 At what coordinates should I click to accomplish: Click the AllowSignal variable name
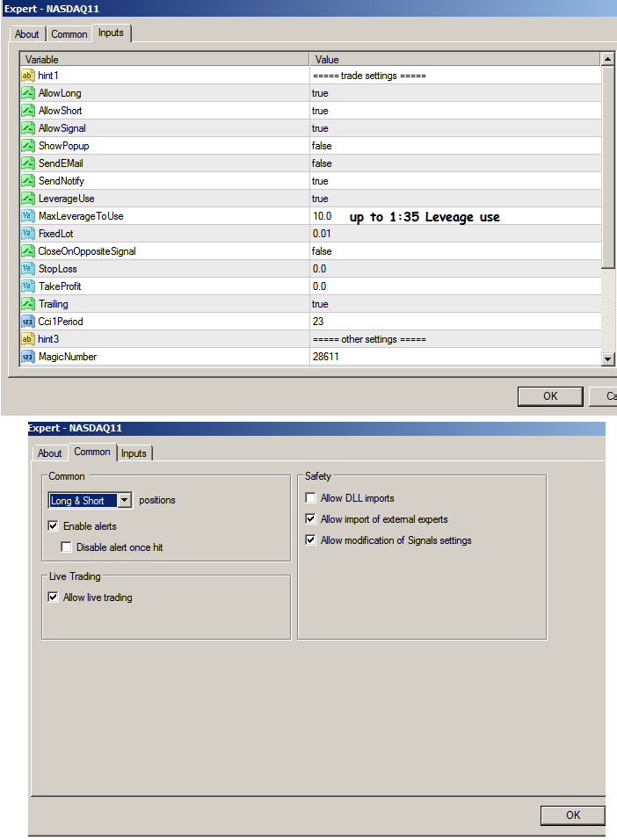point(62,128)
